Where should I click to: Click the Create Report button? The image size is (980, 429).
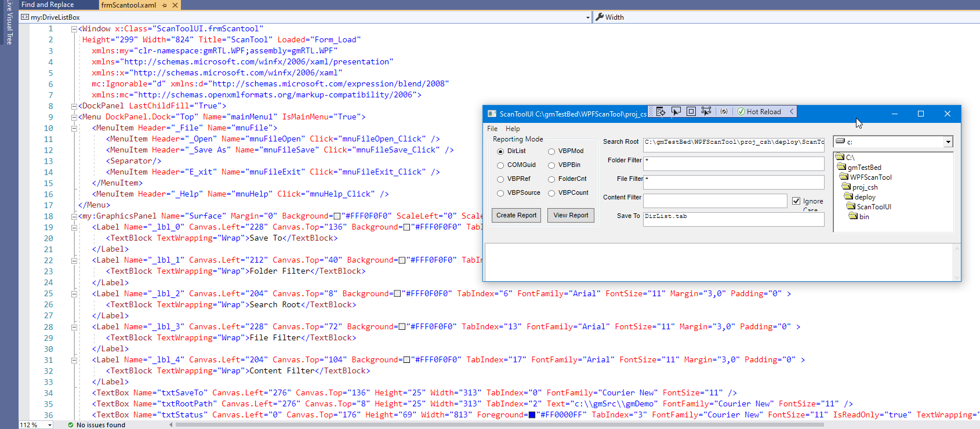517,215
